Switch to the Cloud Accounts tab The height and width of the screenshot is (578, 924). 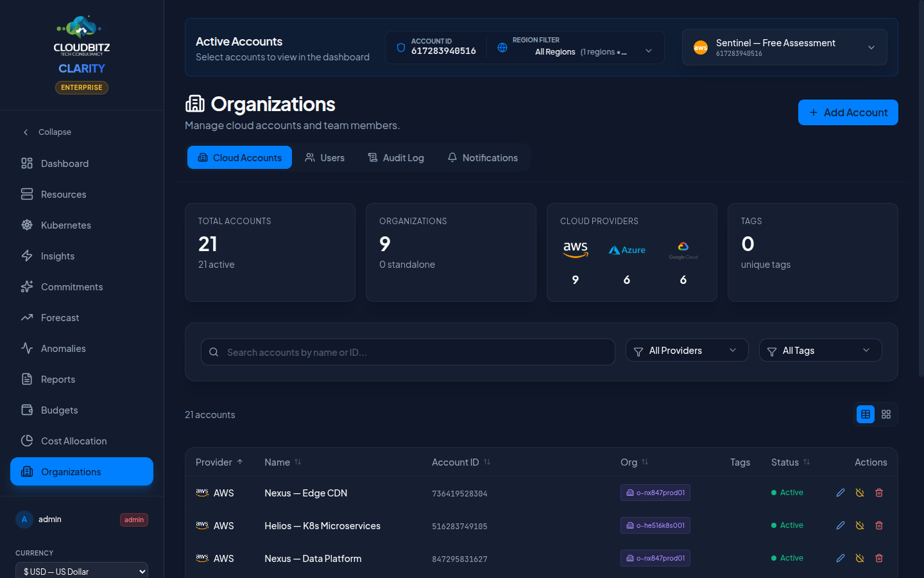pos(239,157)
